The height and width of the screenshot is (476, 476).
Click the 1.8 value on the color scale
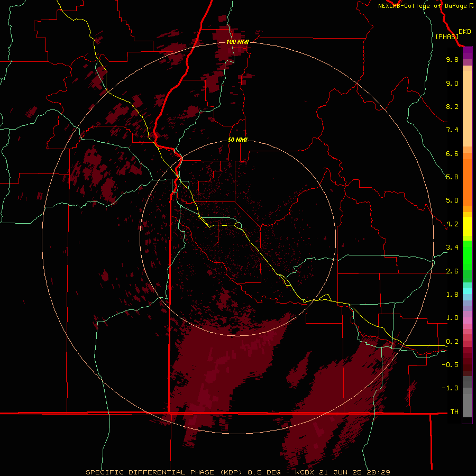point(452,295)
